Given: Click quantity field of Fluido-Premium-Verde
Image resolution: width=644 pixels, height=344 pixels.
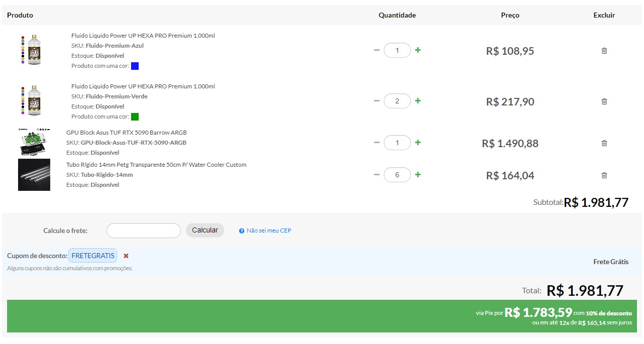Looking at the screenshot, I should click(x=397, y=101).
